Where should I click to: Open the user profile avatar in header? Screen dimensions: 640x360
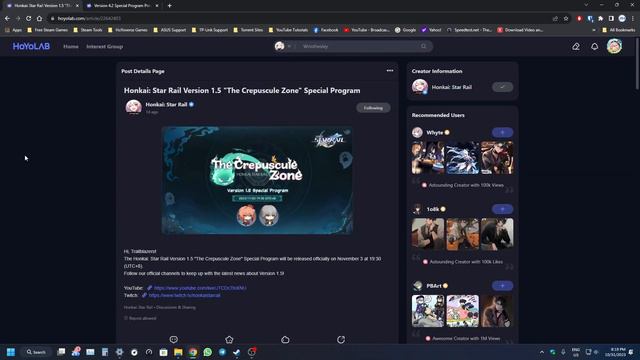[x=614, y=47]
